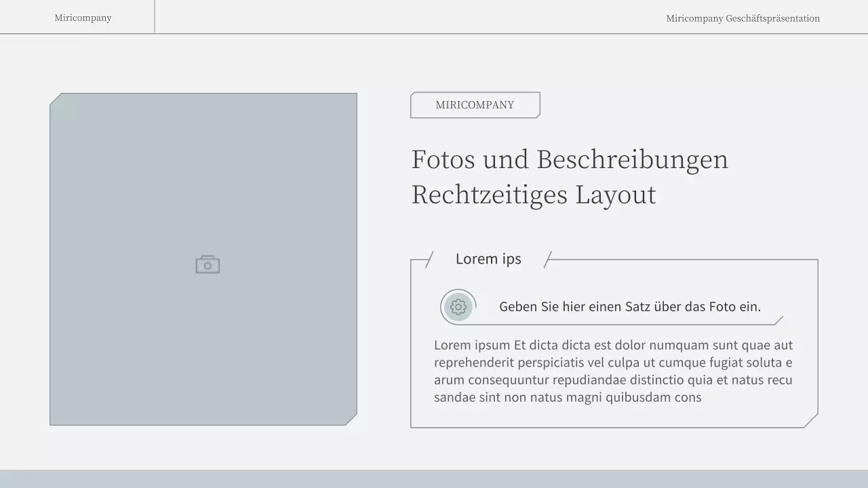This screenshot has height=488, width=868.
Task: Click the caption Geben Sie hier einen Satz
Action: tap(630, 306)
